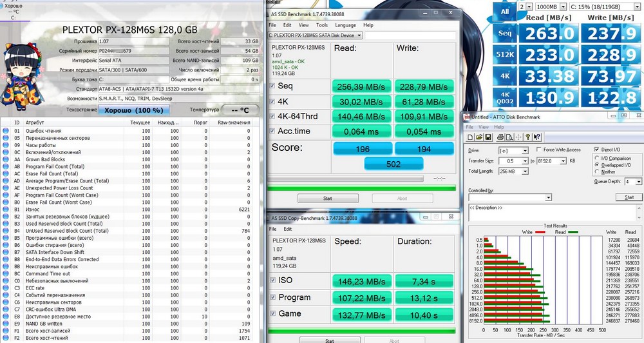Image resolution: width=644 pixels, height=343 pixels.
Task: Select the Neither radio button in ATTO
Action: tap(597, 171)
